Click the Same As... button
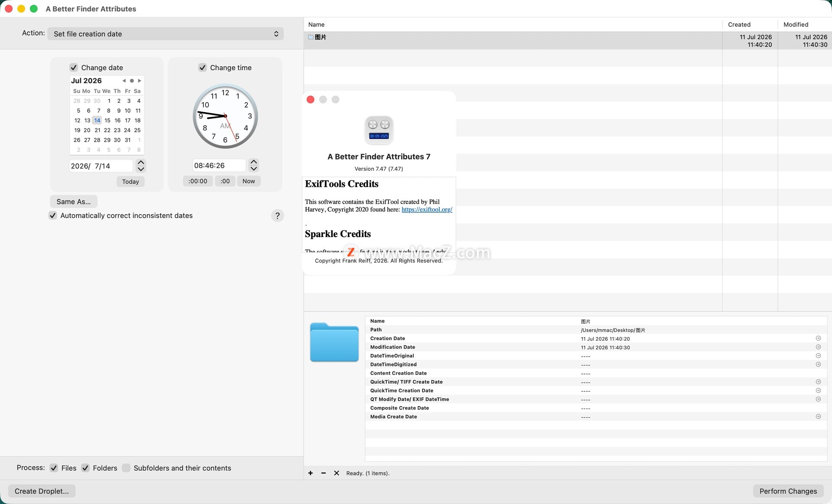This screenshot has width=832, height=504. 74,202
